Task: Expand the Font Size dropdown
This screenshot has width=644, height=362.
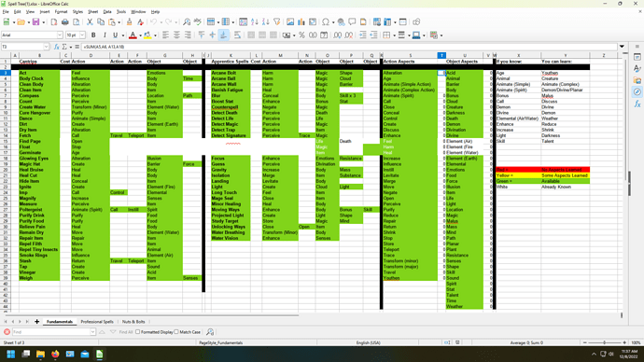Action: 82,35
